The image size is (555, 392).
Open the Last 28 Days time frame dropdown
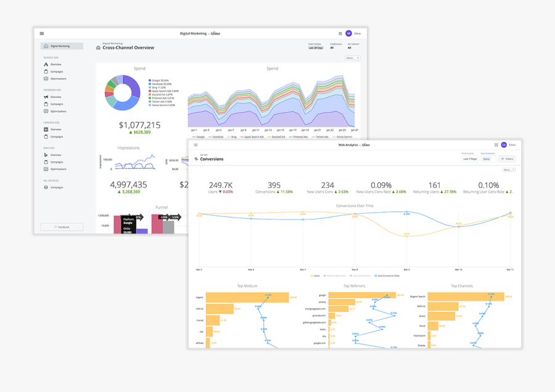pos(316,47)
